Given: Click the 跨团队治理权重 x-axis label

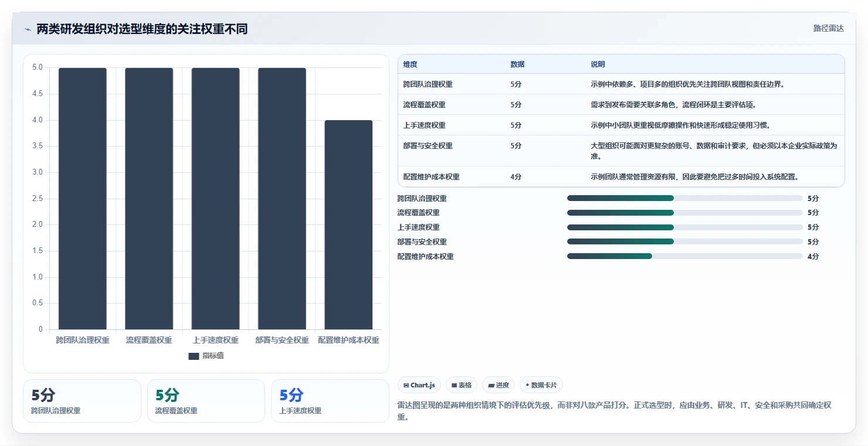Looking at the screenshot, I should 83,341.
